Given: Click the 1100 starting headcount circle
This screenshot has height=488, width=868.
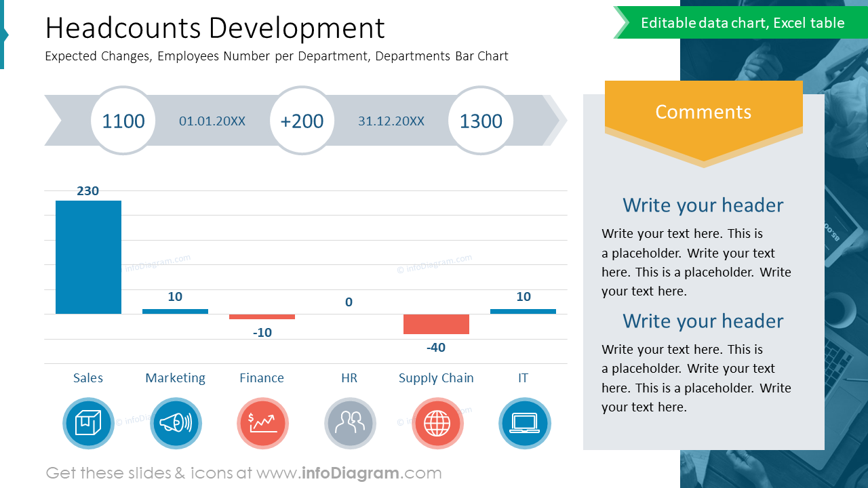Looking at the screenshot, I should coord(123,121).
